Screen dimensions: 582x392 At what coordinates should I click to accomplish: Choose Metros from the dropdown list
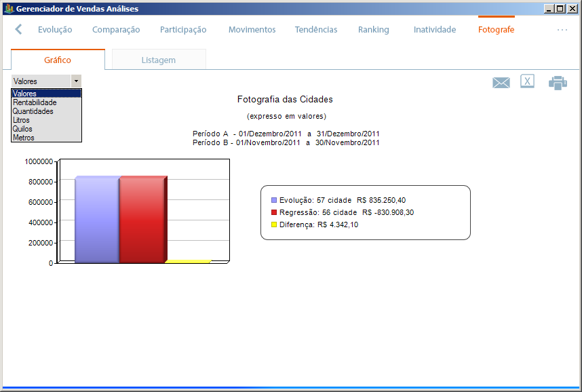point(23,138)
